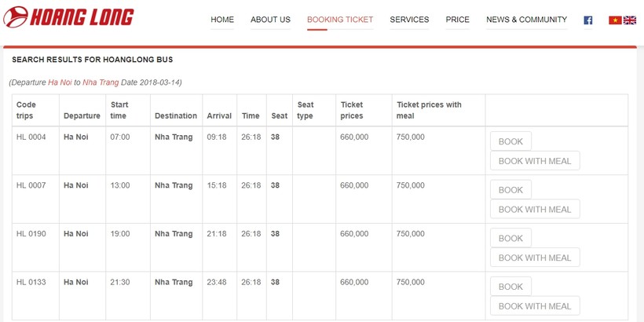Screen dimensions: 644x322
Task: Book trip HL 0004 at 07:00
Action: point(510,141)
